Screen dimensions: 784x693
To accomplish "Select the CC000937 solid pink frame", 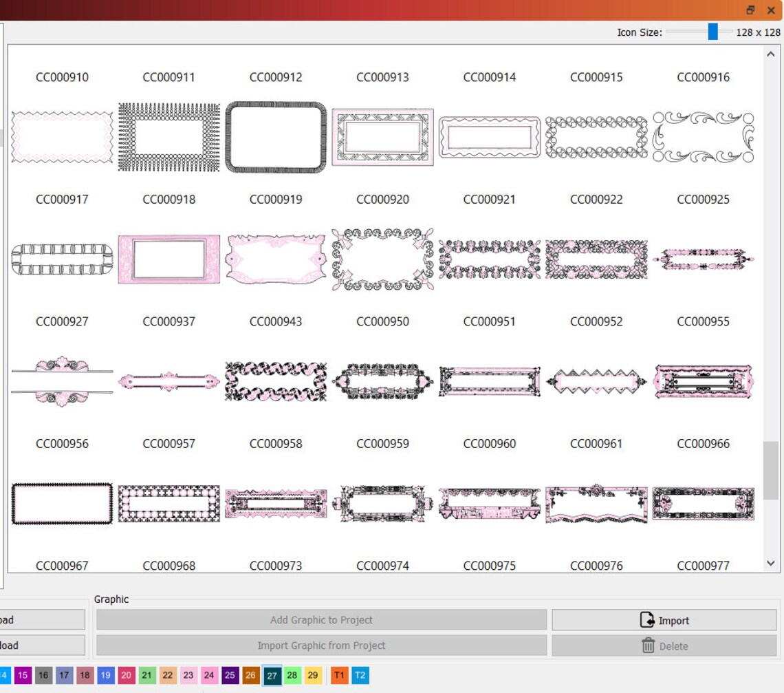I will coord(169,259).
